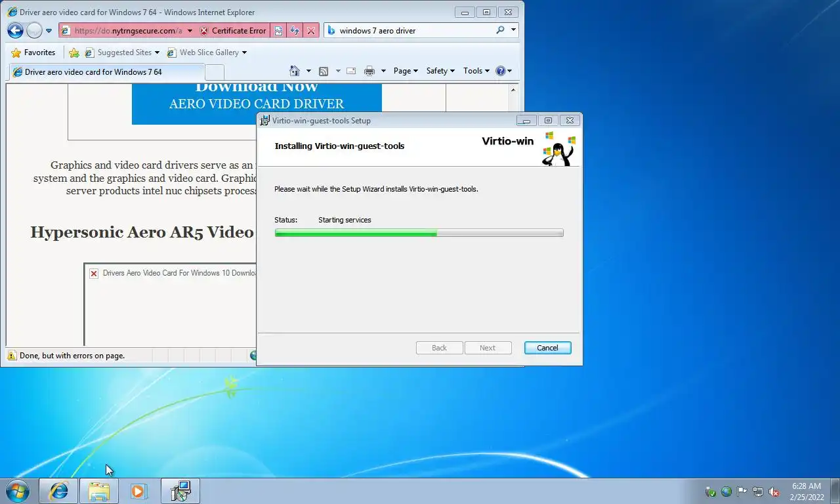Open recent pages dropdown next to forward button
Screen dimensions: 840x504
tap(49, 31)
